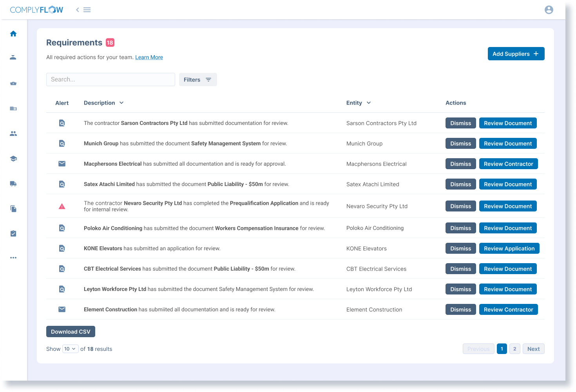Open the Description sort dropdown

point(122,103)
